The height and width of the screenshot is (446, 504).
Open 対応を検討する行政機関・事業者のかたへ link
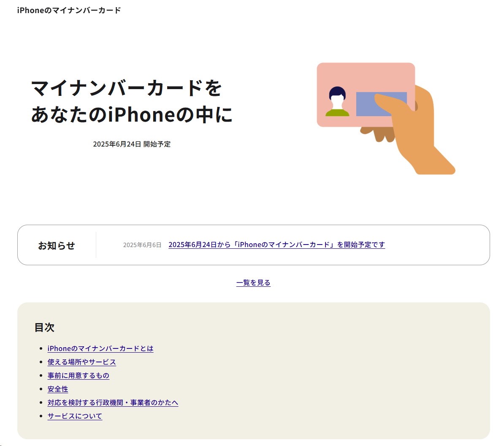tap(113, 402)
